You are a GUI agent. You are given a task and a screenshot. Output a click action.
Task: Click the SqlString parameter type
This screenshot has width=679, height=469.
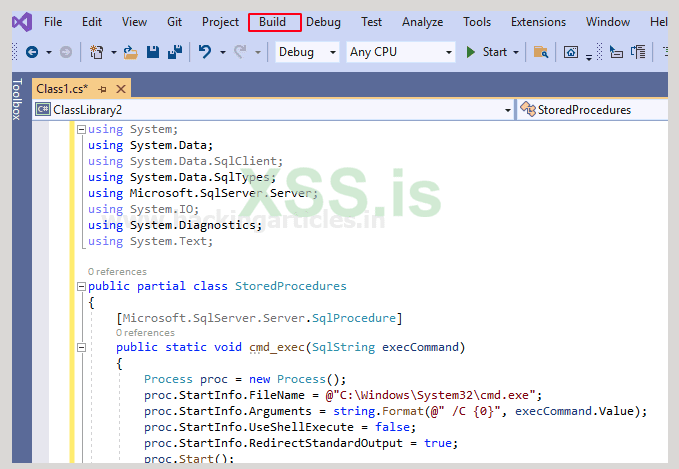(343, 347)
